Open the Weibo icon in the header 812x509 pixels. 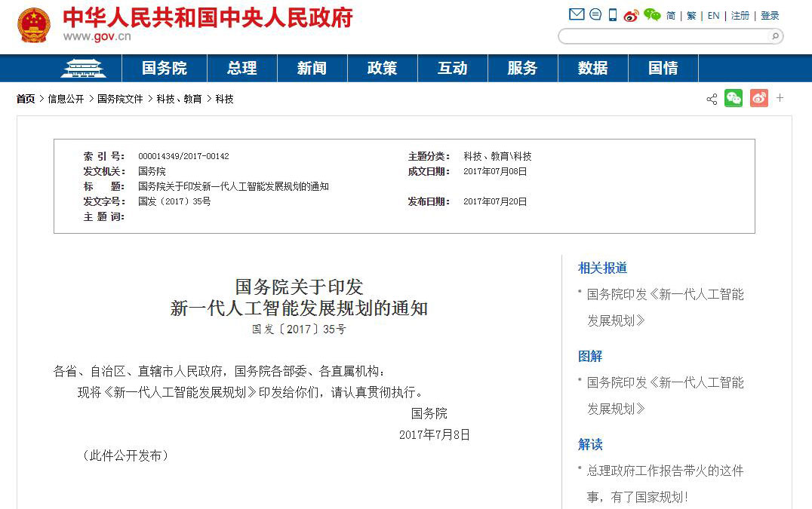pos(631,14)
